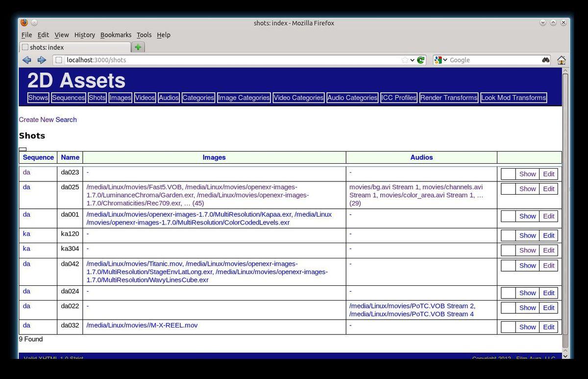
Task: Click the Search link beside Create New
Action: (66, 120)
